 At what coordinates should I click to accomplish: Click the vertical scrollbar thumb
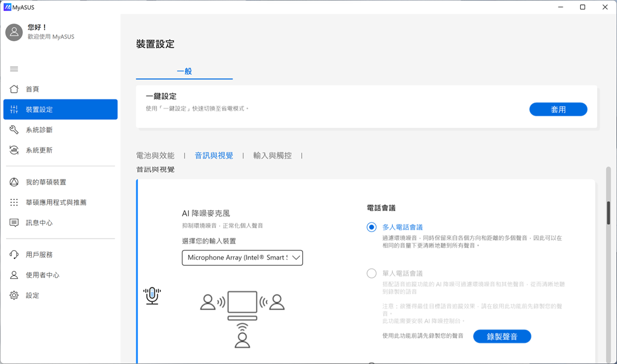coord(609,213)
